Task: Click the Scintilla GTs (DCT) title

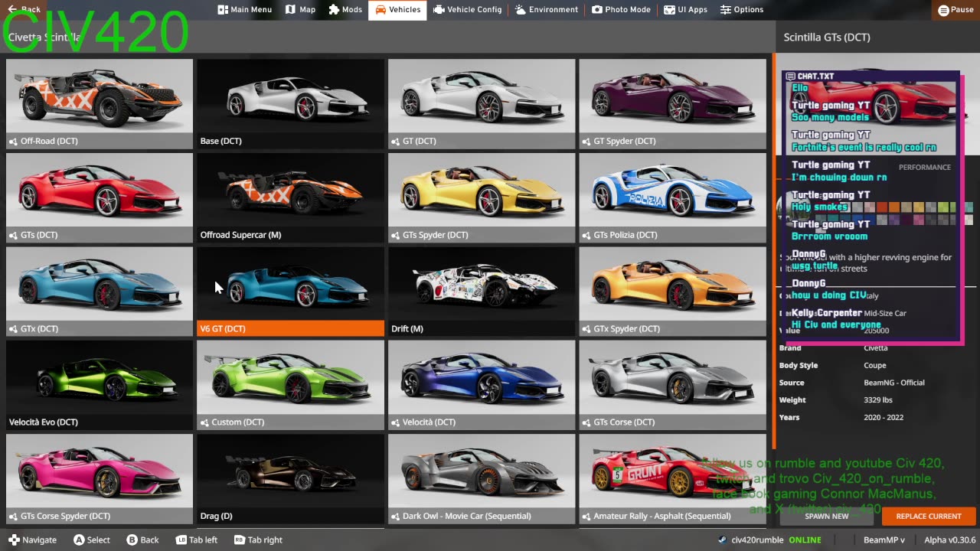Action: pyautogui.click(x=827, y=37)
